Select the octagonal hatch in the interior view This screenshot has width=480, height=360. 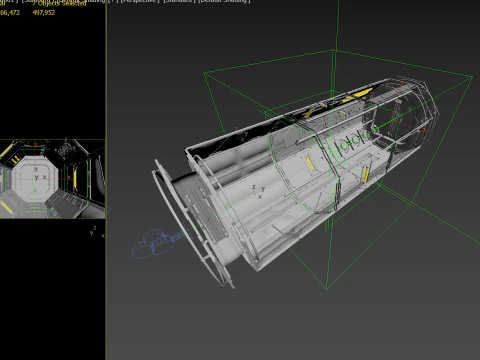pyautogui.click(x=35, y=178)
